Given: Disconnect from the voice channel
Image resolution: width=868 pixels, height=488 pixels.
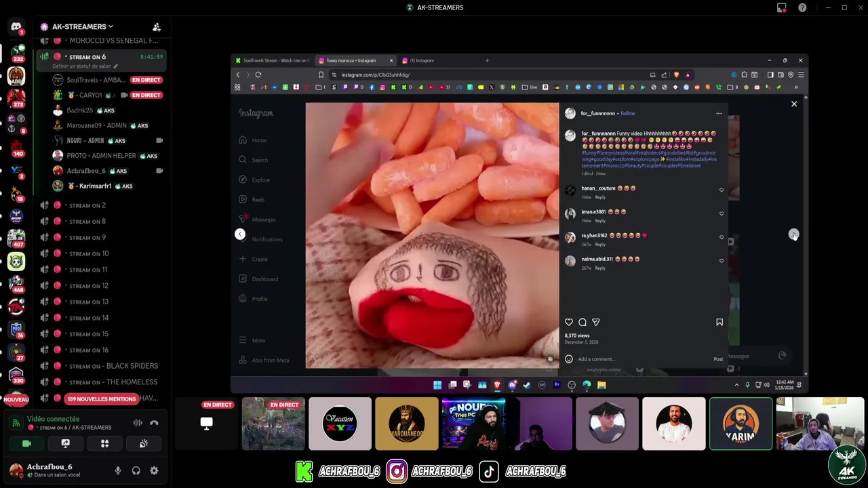Looking at the screenshot, I should pos(154,423).
